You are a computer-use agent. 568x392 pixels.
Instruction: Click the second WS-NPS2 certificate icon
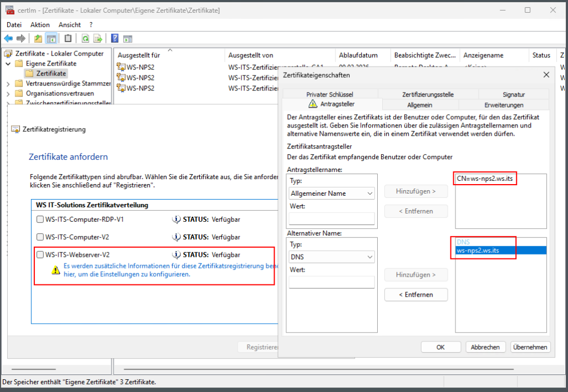120,78
